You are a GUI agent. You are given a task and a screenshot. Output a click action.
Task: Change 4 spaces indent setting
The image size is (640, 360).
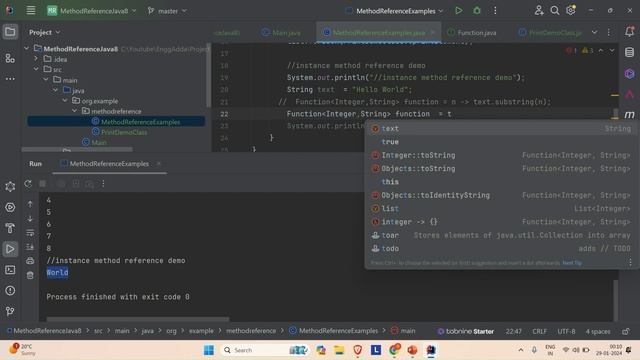click(x=598, y=331)
